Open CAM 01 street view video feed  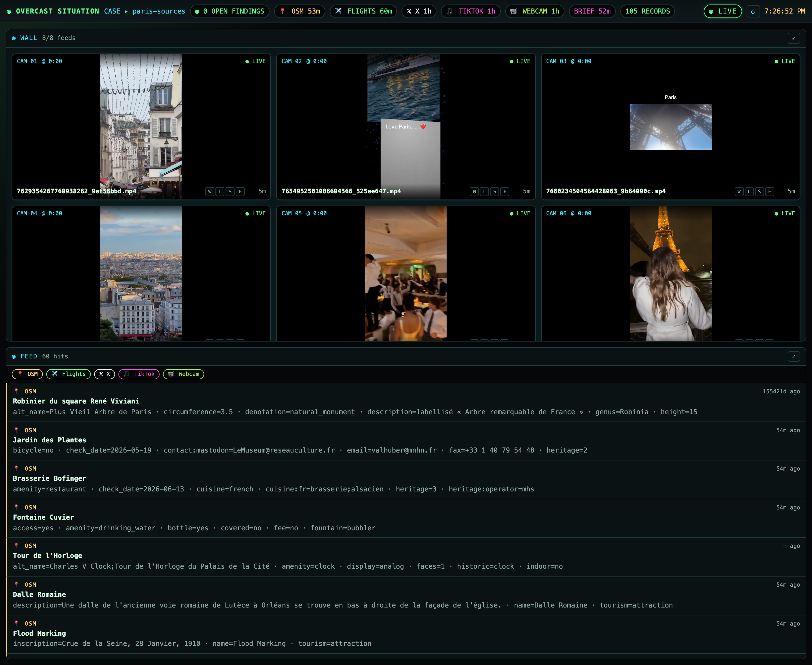click(x=141, y=127)
